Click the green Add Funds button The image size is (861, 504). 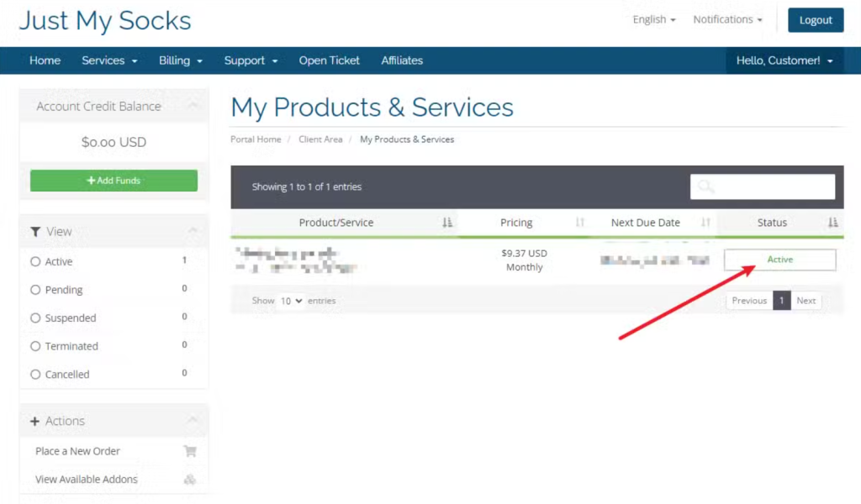tap(114, 181)
